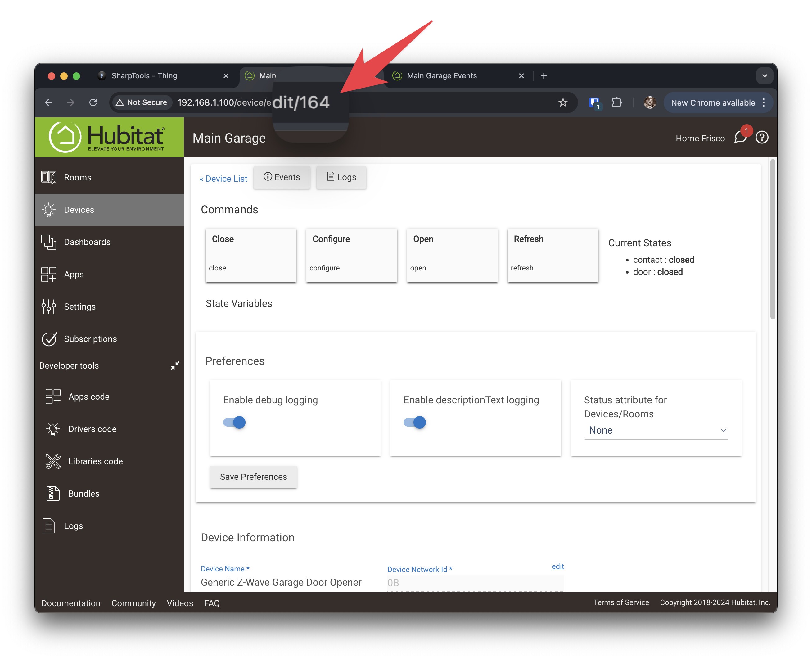Open Status attribute None dropdown

pyautogui.click(x=656, y=430)
